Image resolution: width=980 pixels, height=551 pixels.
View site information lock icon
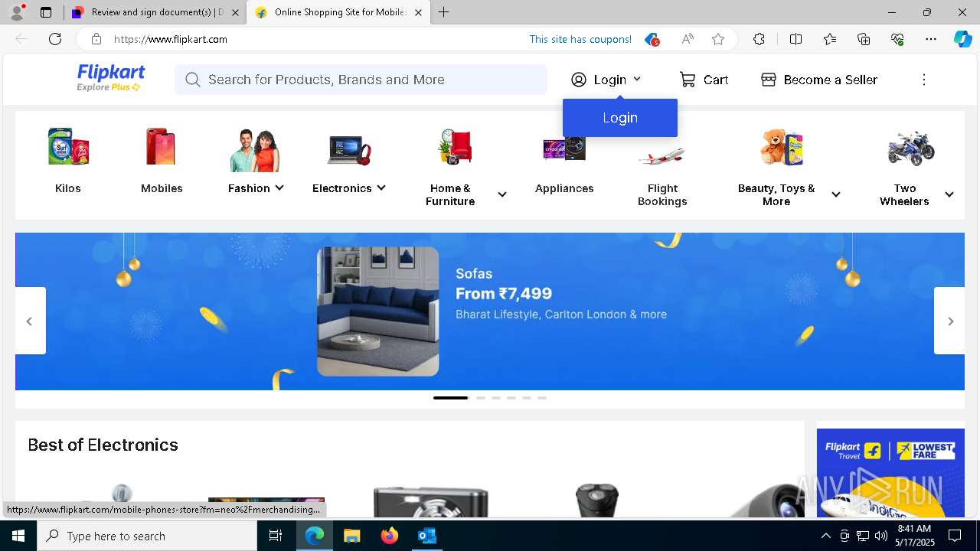coord(96,39)
